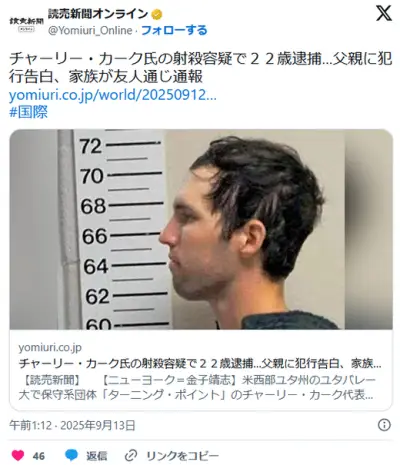Open the info circle icon
Viewport: 400px width, 465px height.
click(x=384, y=425)
